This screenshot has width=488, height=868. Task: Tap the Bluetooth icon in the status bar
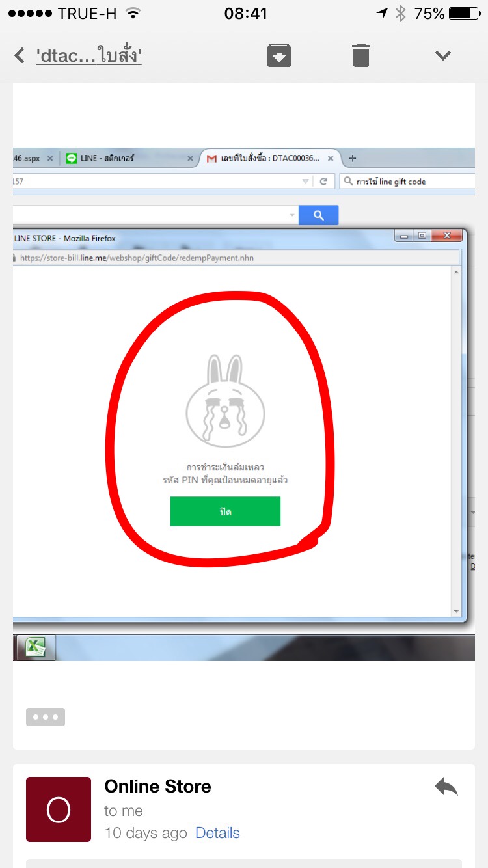(401, 14)
